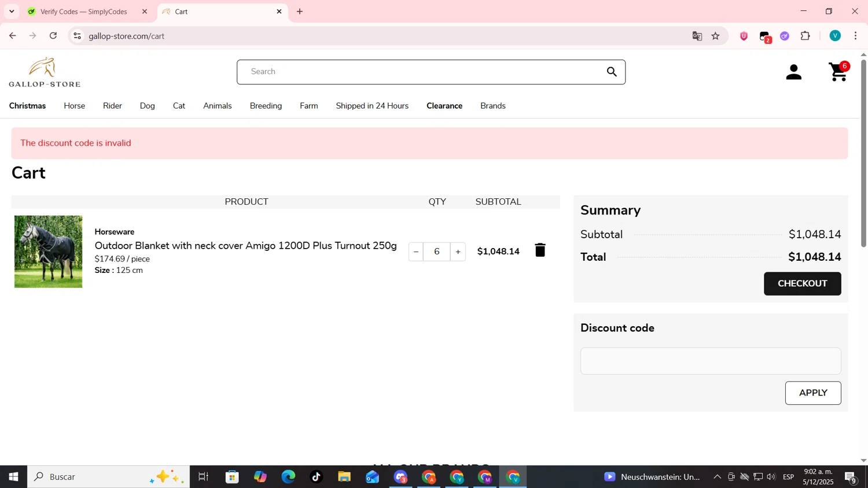
Task: Open the Horse category menu
Action: click(x=74, y=106)
